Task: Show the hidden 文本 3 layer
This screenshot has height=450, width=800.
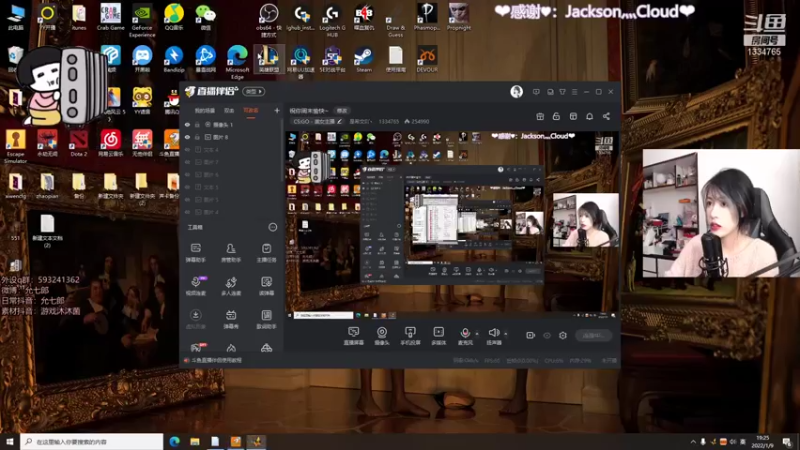Action: click(187, 187)
